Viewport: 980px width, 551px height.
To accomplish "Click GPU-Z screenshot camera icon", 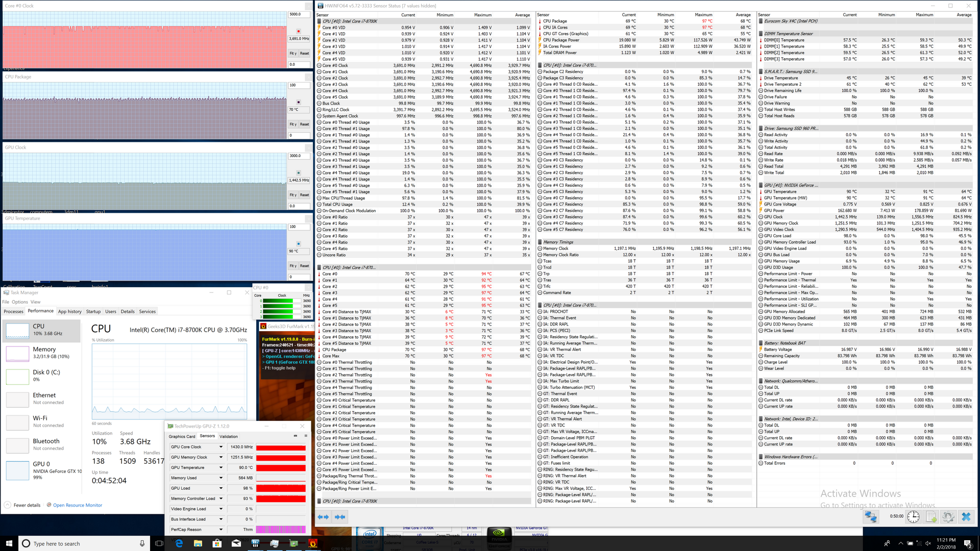I will tap(295, 436).
